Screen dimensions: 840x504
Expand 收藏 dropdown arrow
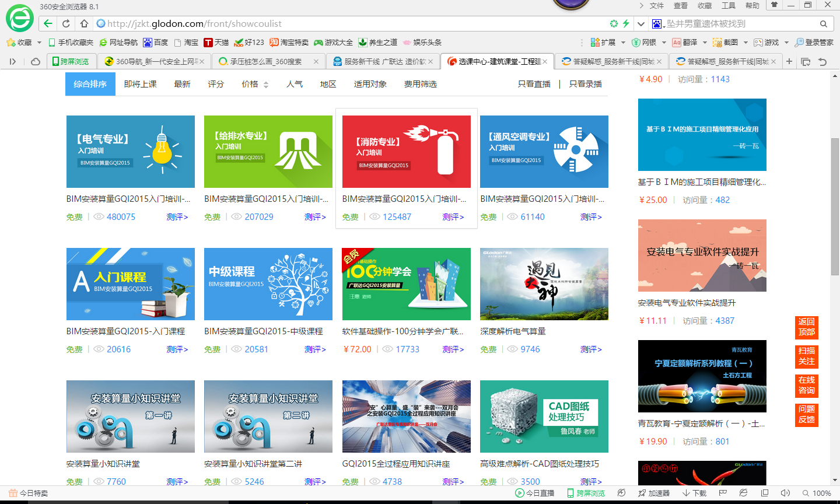[39, 43]
